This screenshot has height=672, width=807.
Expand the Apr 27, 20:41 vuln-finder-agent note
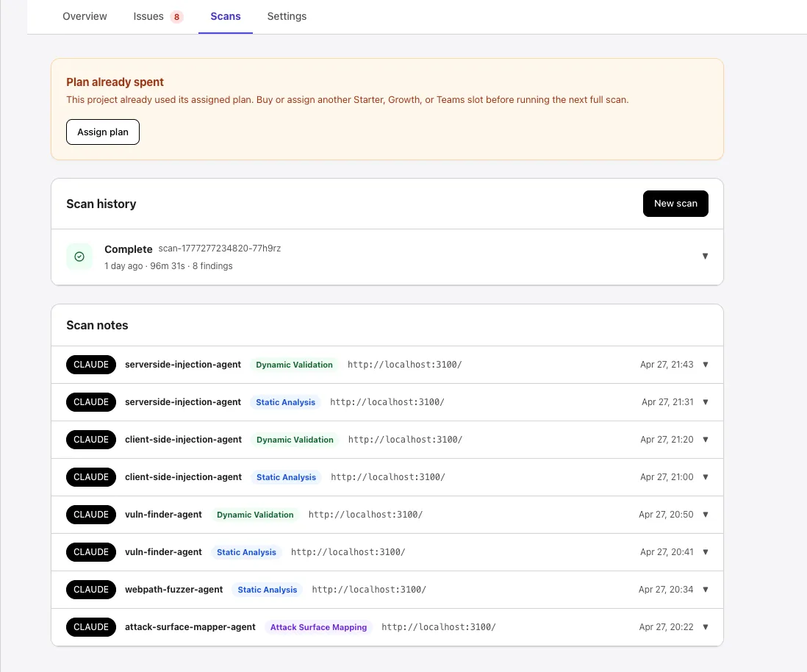click(x=705, y=552)
